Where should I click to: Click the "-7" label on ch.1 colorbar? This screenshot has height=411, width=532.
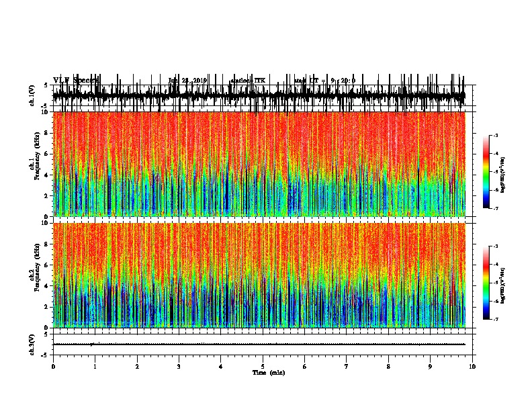click(x=495, y=208)
